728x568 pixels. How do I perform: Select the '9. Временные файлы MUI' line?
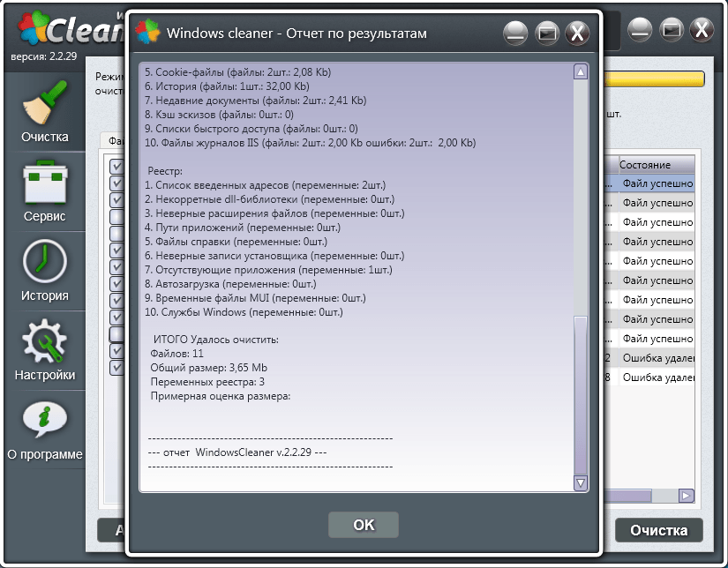pos(255,298)
